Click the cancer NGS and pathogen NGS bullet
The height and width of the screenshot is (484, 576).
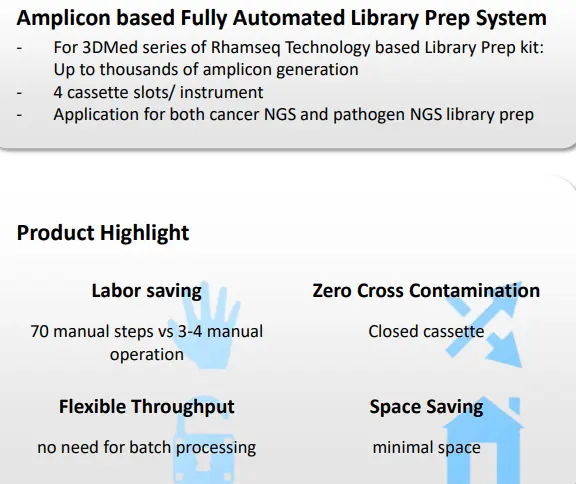[x=294, y=115]
